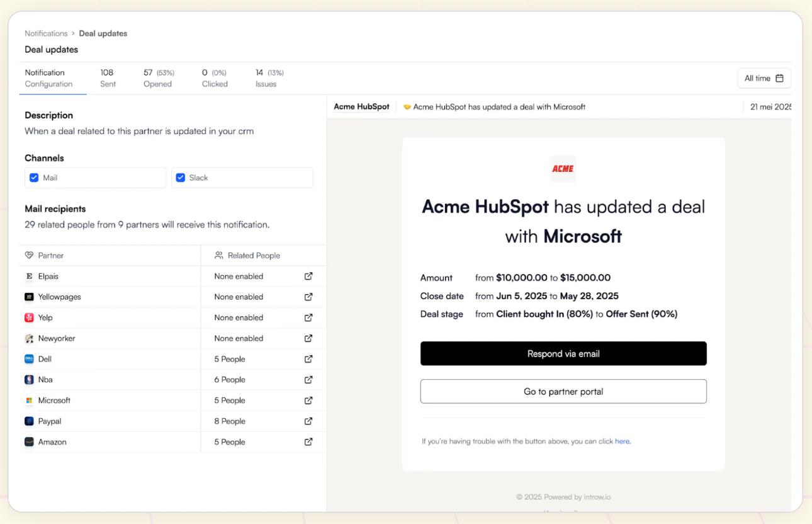812x524 pixels.
Task: Click '5 People' in the Amazon row
Action: point(230,442)
